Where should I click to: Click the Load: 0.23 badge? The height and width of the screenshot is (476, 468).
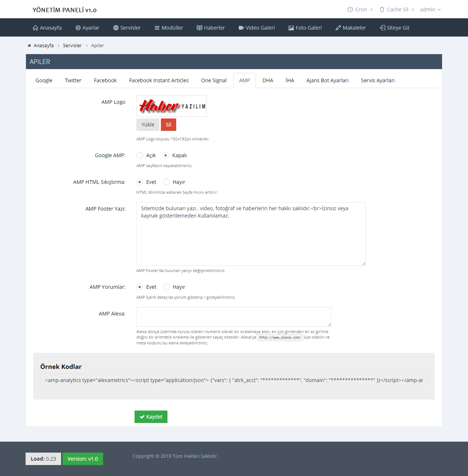(43, 459)
